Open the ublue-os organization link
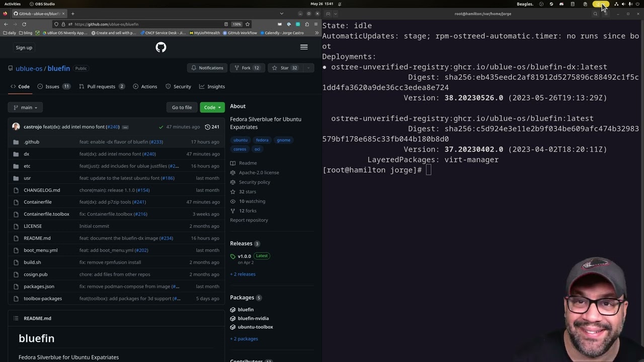This screenshot has height=362, width=644. tap(29, 68)
